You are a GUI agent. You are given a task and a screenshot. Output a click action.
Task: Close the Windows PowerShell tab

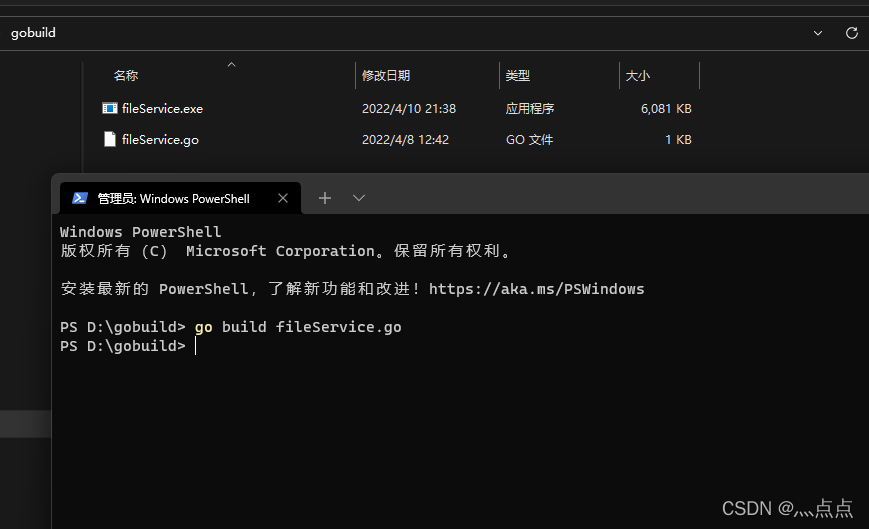pyautogui.click(x=283, y=198)
